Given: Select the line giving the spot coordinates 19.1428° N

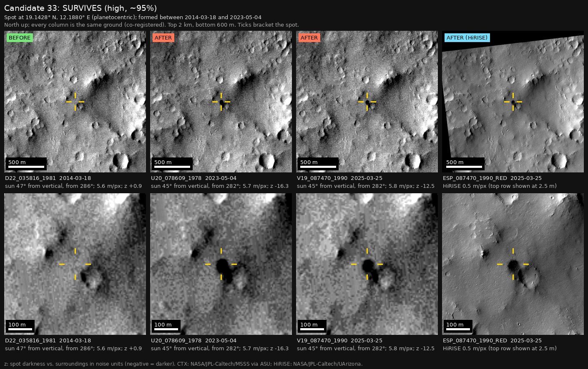Looking at the screenshot, I should [x=133, y=17].
